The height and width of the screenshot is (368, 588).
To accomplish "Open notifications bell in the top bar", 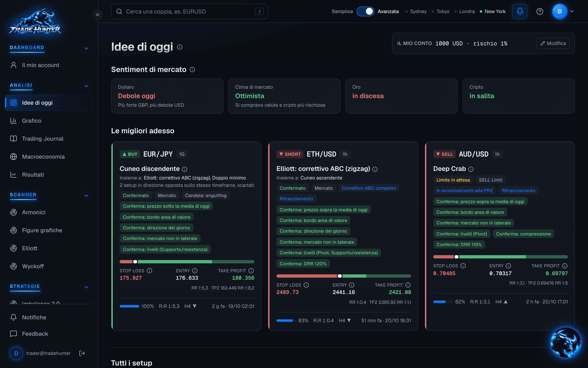I will point(520,11).
